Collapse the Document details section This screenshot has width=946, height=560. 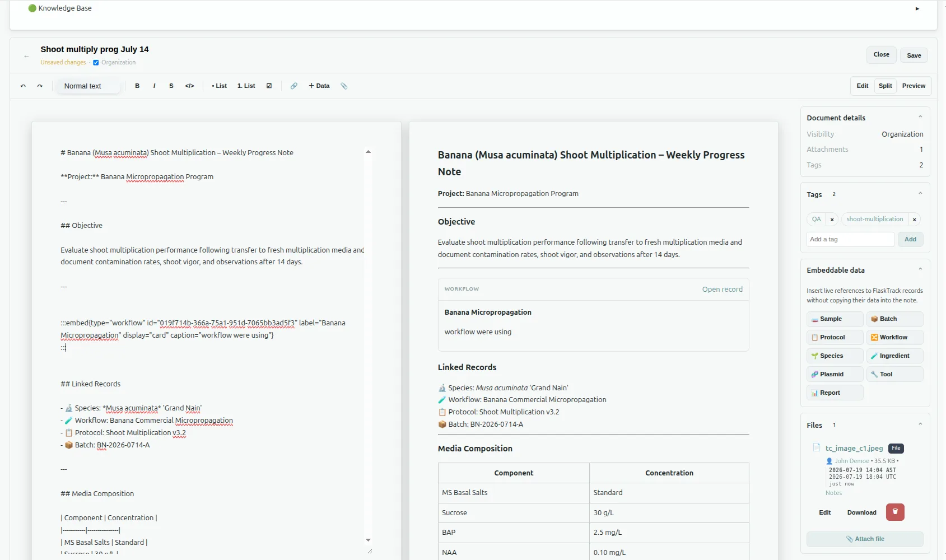920,117
